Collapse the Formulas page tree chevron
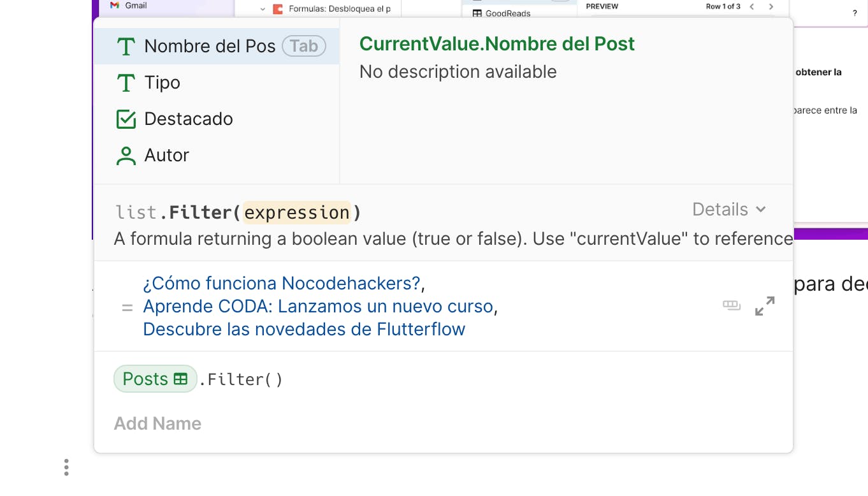868x496 pixels. point(263,9)
